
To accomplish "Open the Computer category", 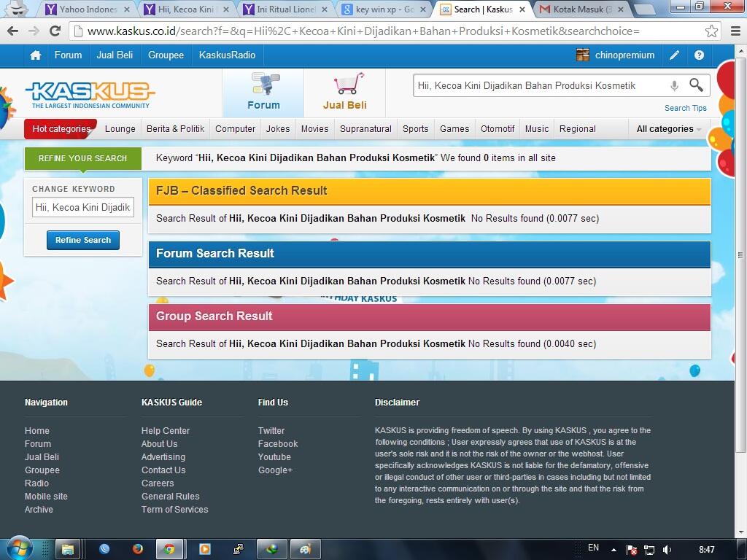I will pos(236,129).
